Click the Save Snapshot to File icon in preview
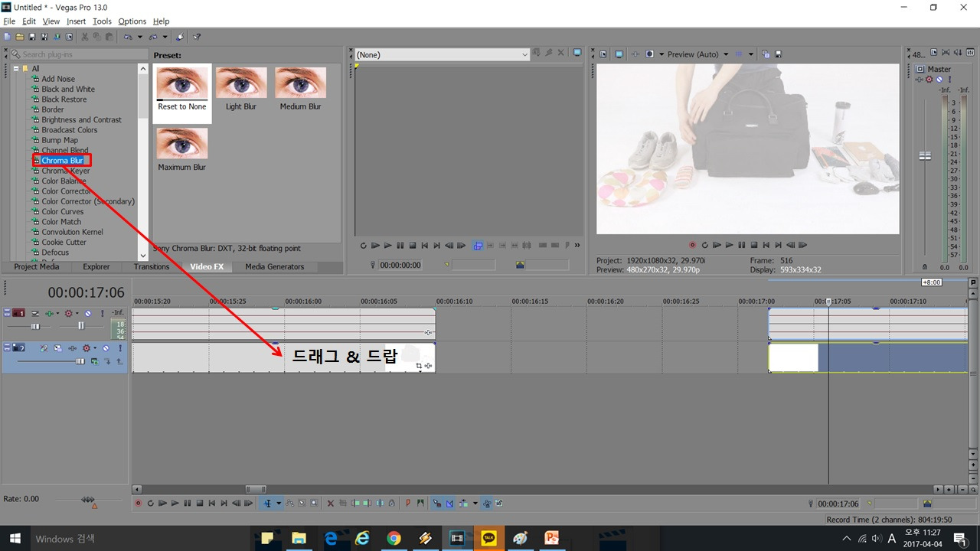Image resolution: width=980 pixels, height=551 pixels. [779, 54]
